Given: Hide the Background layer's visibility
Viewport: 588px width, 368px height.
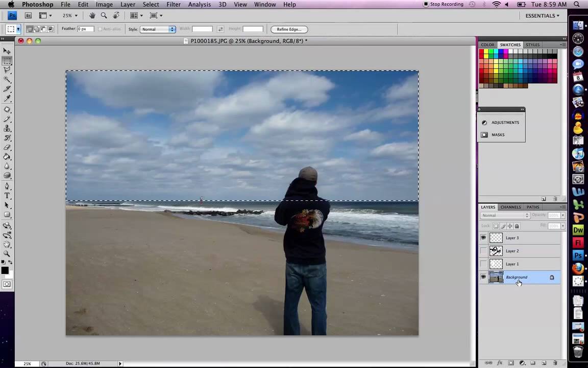Looking at the screenshot, I should pos(483,277).
